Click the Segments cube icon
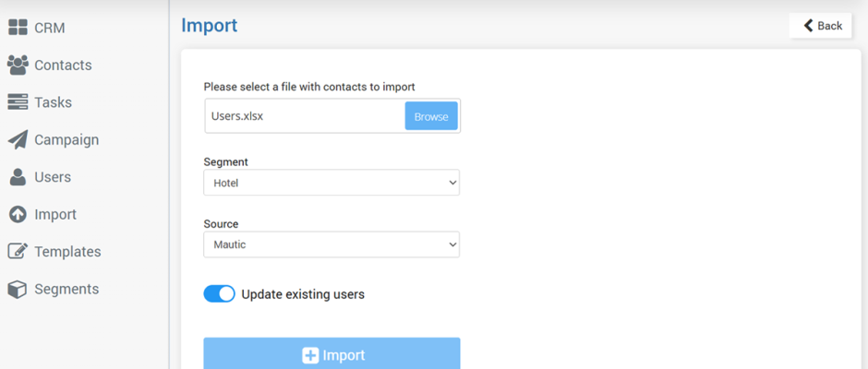This screenshot has width=868, height=369. [18, 290]
